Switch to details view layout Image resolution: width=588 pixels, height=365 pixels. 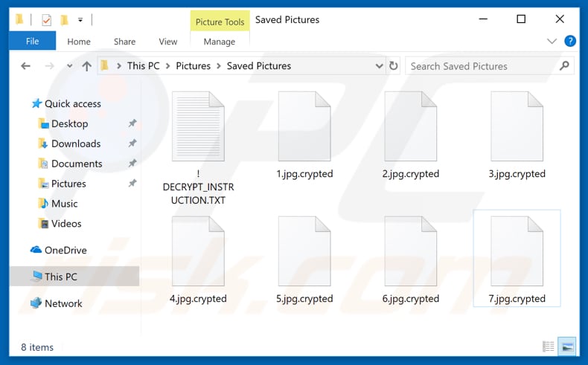549,346
